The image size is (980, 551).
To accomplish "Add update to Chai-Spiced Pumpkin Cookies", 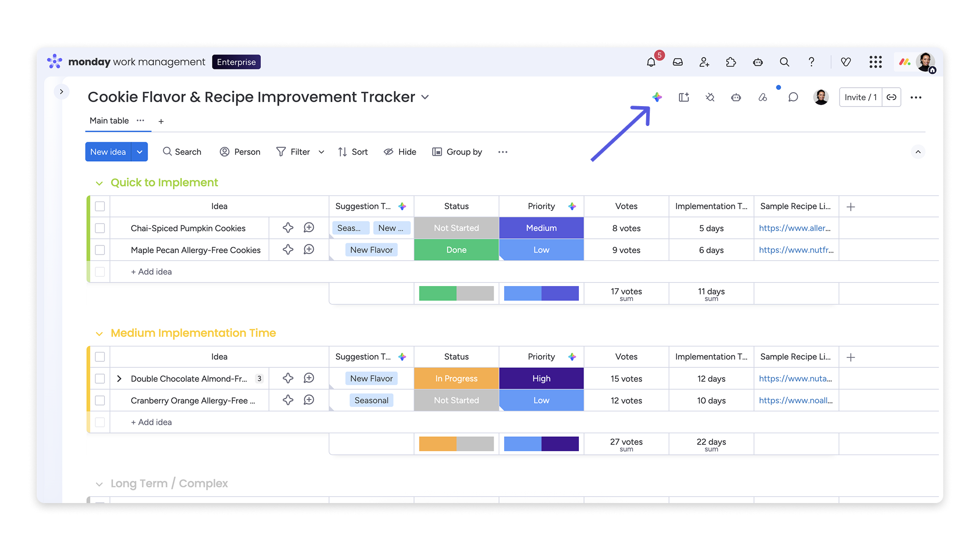I will [x=309, y=228].
